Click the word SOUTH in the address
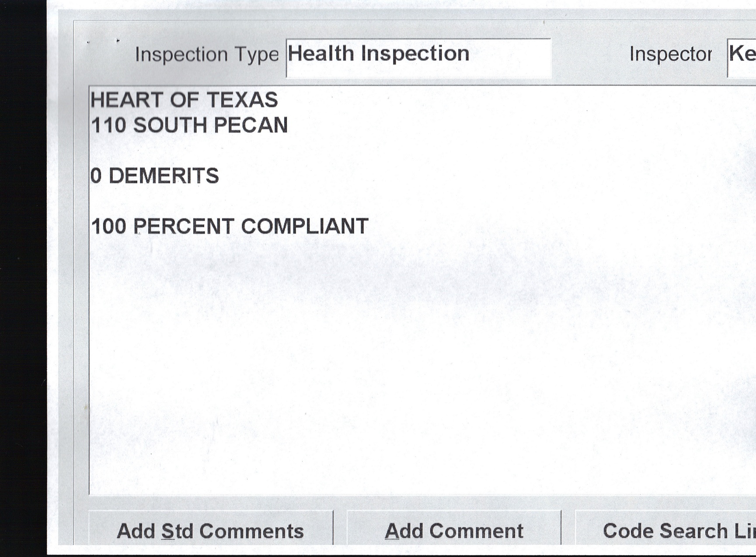The width and height of the screenshot is (756, 557). pos(170,125)
